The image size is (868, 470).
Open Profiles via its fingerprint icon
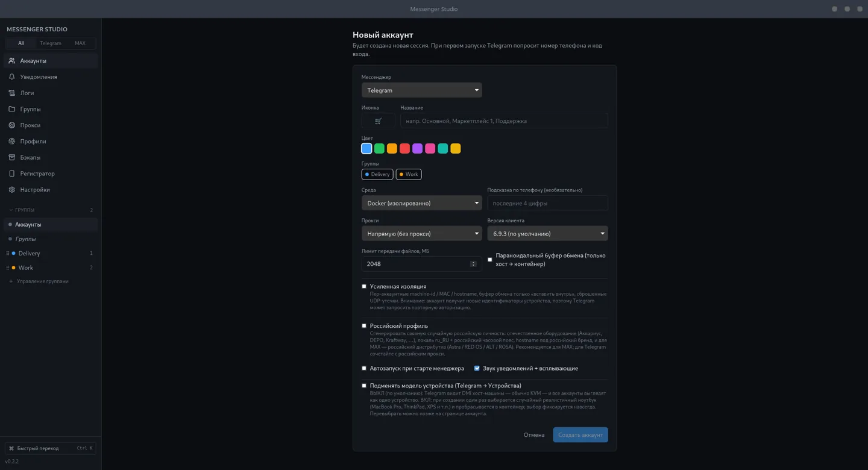[x=11, y=141]
